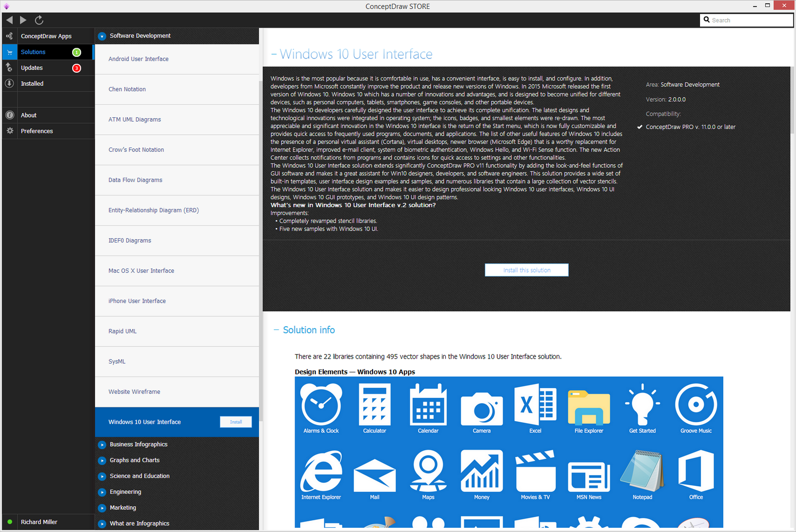Open the Solutions section
This screenshot has height=532, width=796.
(x=33, y=52)
